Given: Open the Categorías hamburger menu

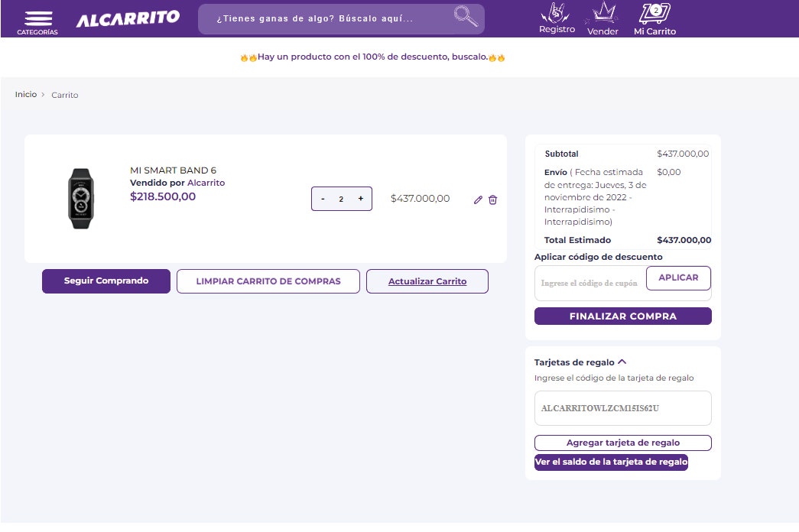Looking at the screenshot, I should (37, 22).
